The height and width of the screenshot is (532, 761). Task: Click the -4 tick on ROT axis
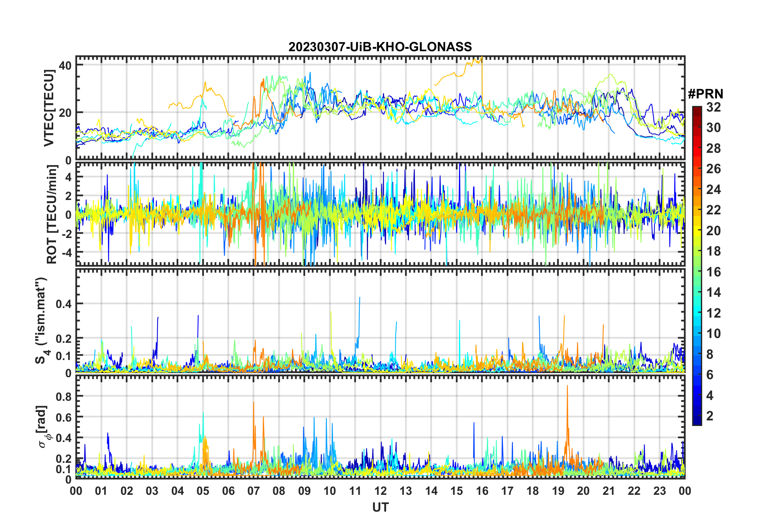click(x=66, y=253)
